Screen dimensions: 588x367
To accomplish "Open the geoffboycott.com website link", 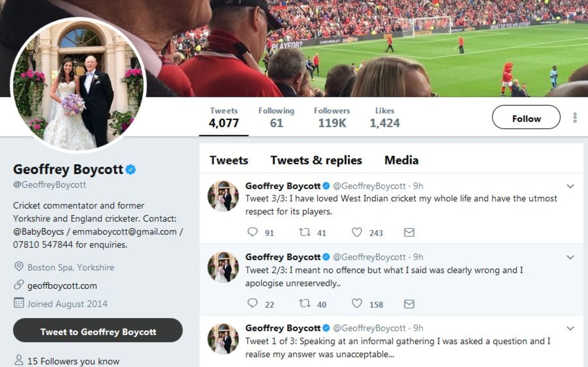I will [x=62, y=285].
